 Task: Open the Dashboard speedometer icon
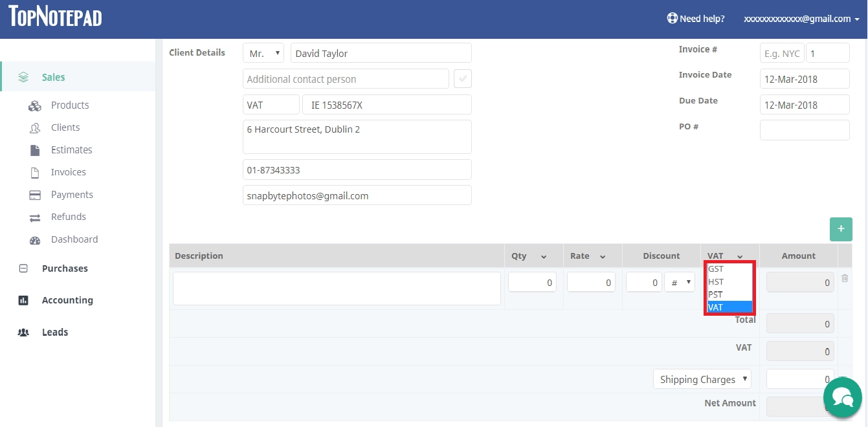(35, 239)
